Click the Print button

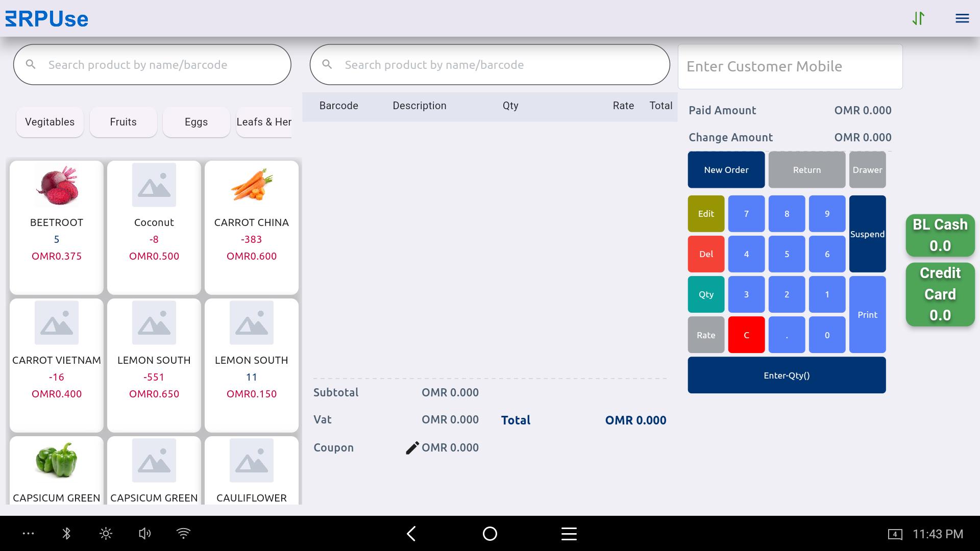[x=867, y=315]
